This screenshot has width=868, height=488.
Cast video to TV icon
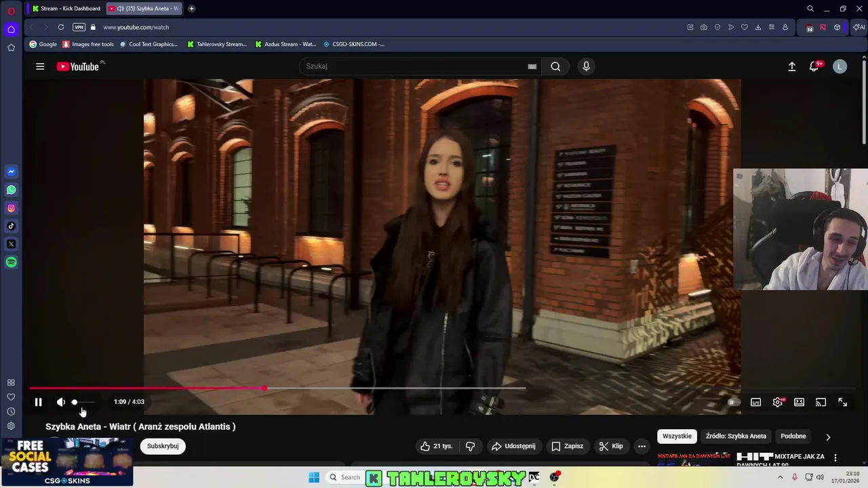coord(821,402)
